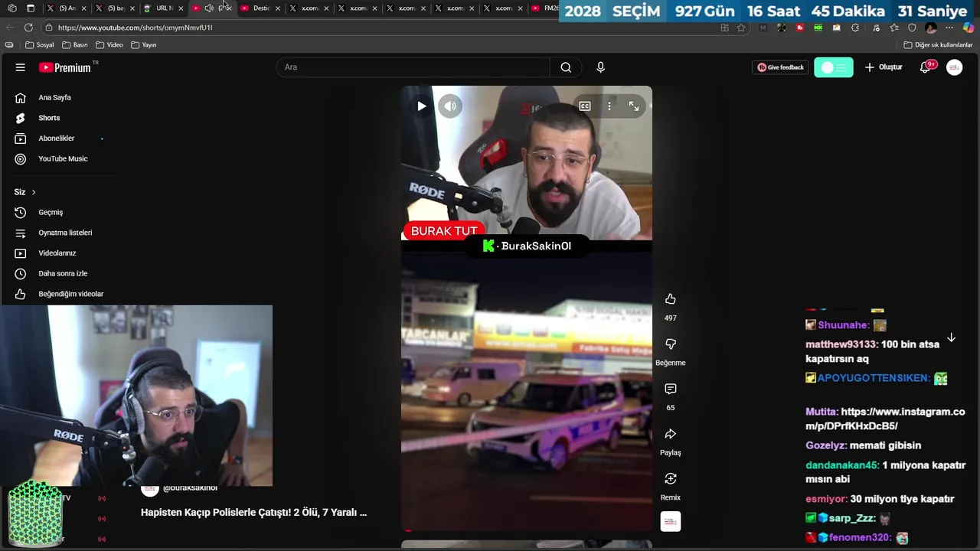Play the Shorts video

pyautogui.click(x=421, y=106)
